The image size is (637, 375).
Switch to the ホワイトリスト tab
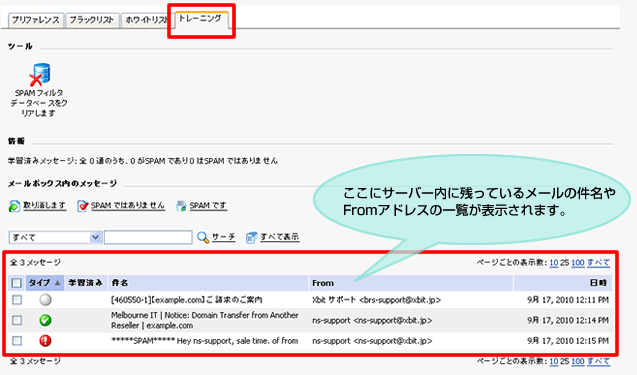(x=147, y=20)
